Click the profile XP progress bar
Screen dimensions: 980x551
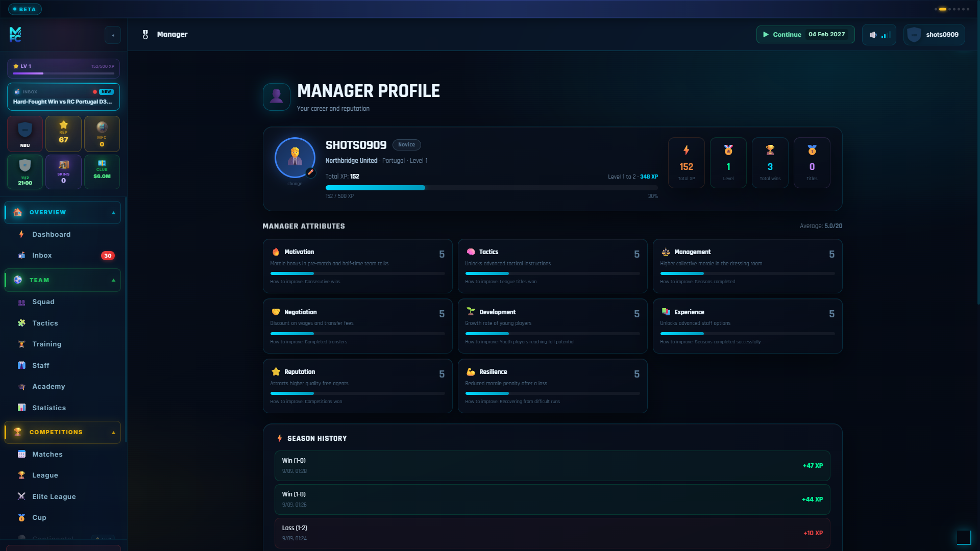tap(492, 188)
